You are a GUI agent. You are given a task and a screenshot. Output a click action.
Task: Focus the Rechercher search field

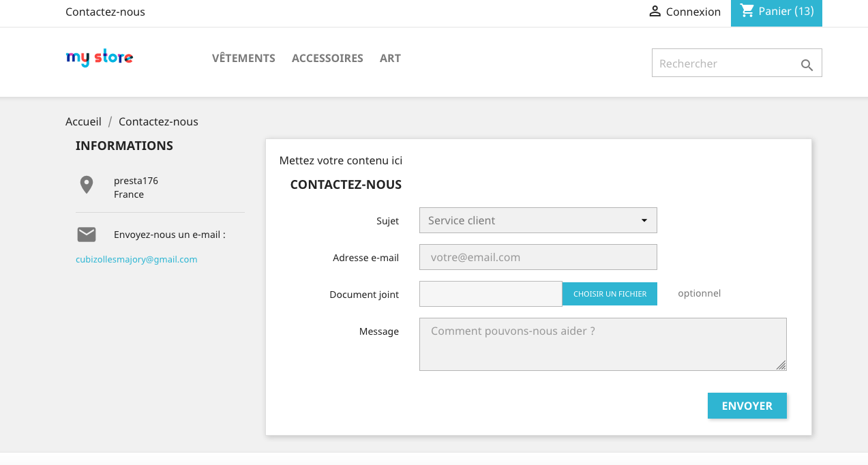click(723, 63)
